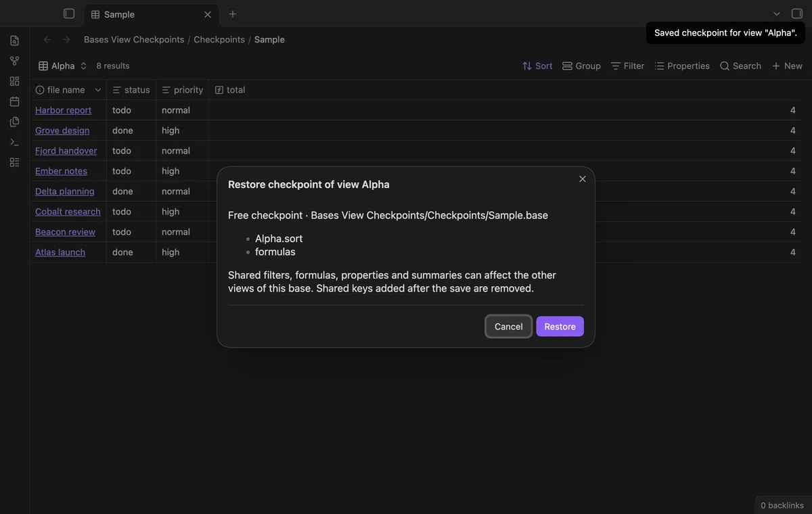Click total value in Harbor report row

[793, 110]
